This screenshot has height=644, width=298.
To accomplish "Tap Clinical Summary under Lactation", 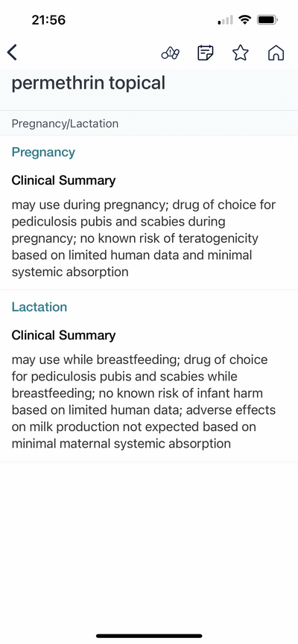I will [x=63, y=335].
